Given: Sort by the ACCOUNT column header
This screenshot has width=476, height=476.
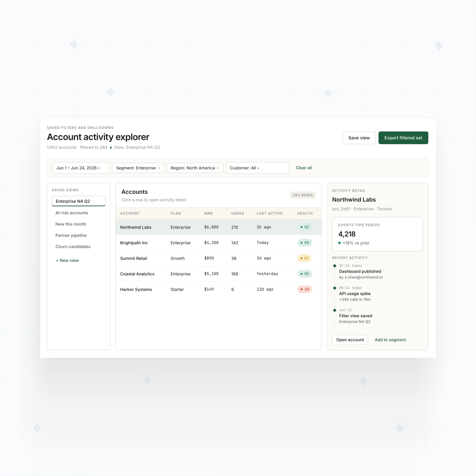Looking at the screenshot, I should pos(130,213).
